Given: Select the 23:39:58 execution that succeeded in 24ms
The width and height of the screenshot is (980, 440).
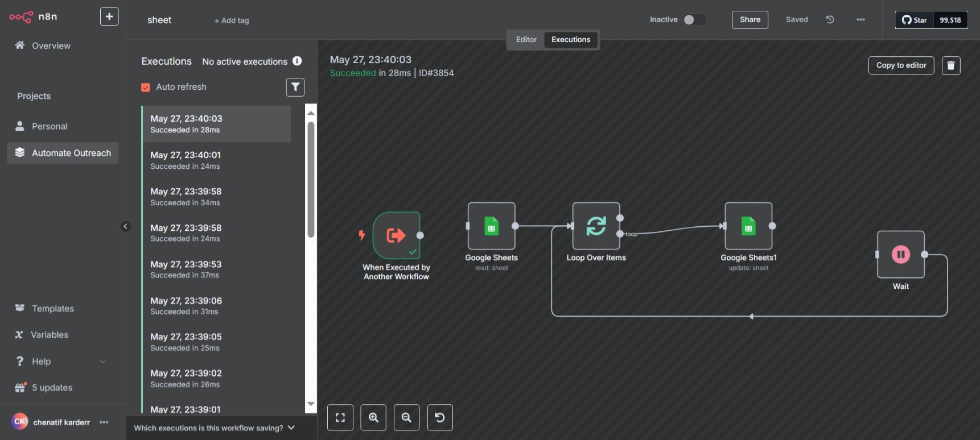Looking at the screenshot, I should pos(216,233).
